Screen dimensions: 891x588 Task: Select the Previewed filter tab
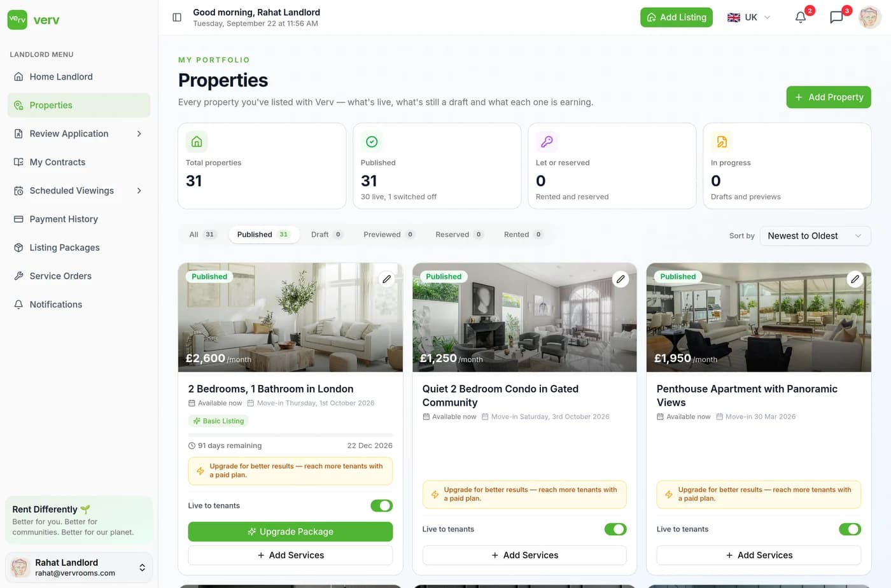(x=389, y=234)
